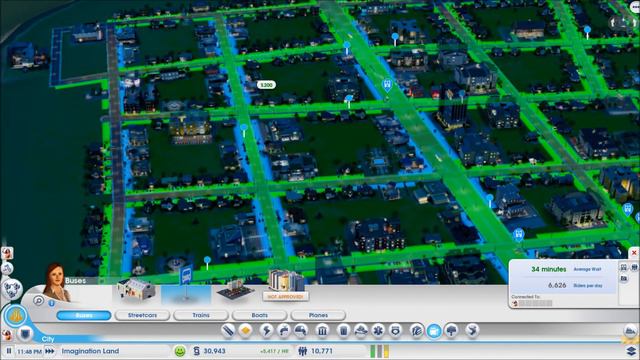640x360 pixels.
Task: Click the blue info button
Action: (x=51, y=303)
